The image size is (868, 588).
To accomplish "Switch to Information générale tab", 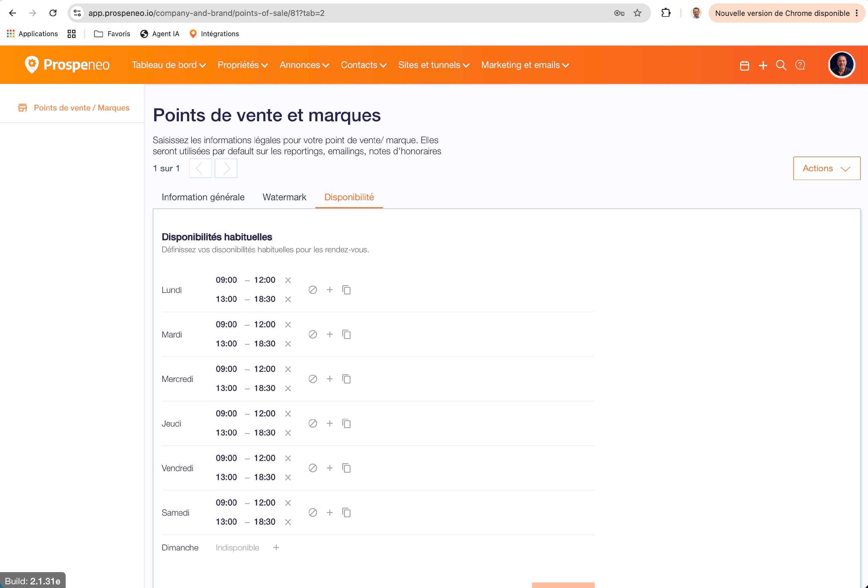I will point(203,197).
